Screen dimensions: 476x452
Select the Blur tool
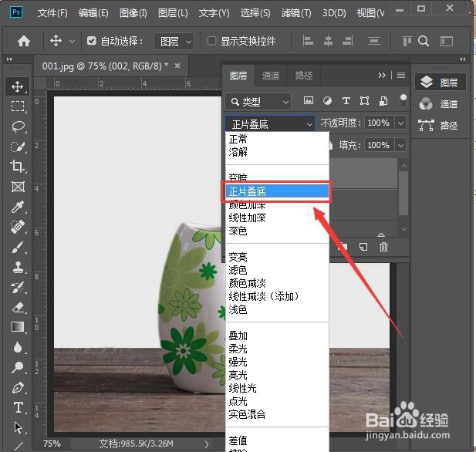18,347
